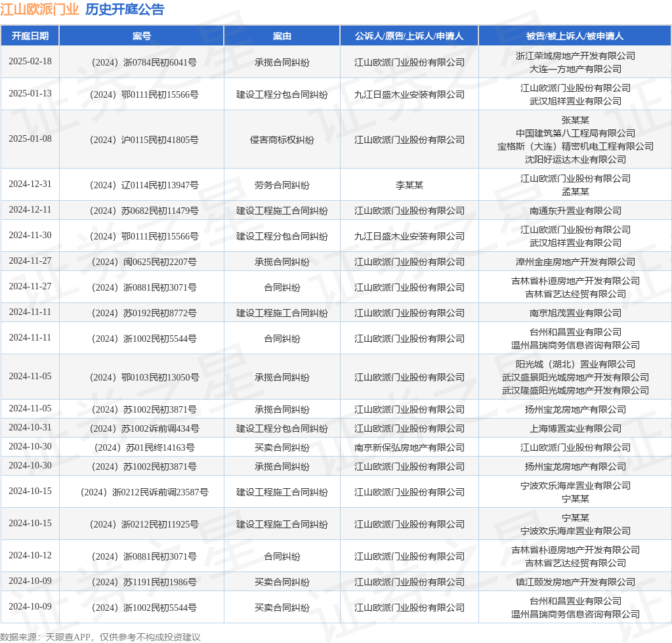672x643 pixels.
Task: Click the defendant 孟某某
Action: click(x=575, y=192)
